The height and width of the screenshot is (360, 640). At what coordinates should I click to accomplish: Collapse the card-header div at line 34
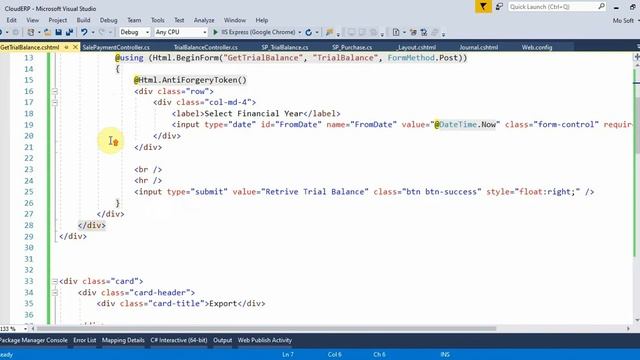(55, 293)
